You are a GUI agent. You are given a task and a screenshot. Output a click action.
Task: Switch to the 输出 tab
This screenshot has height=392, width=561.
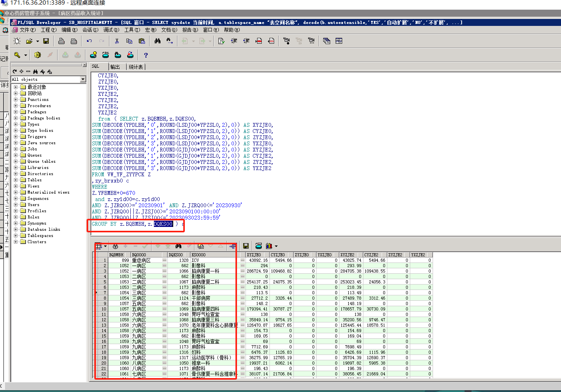[x=115, y=67]
